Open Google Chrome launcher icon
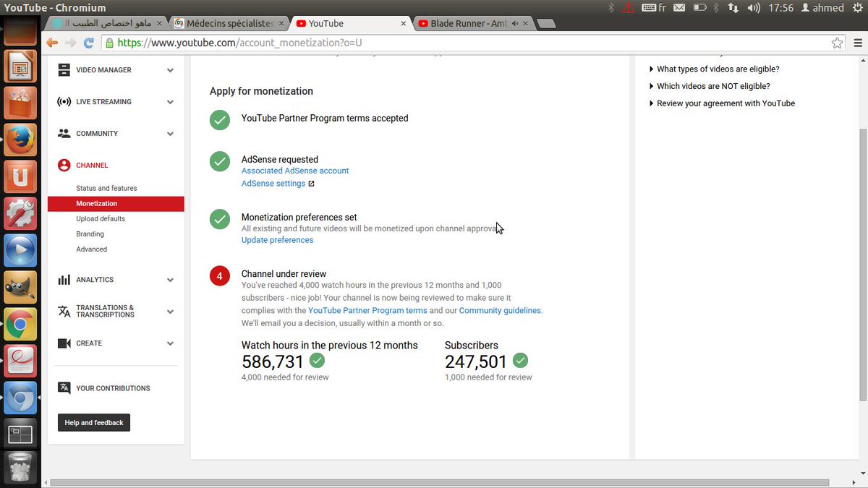The height and width of the screenshot is (488, 868). click(x=20, y=324)
